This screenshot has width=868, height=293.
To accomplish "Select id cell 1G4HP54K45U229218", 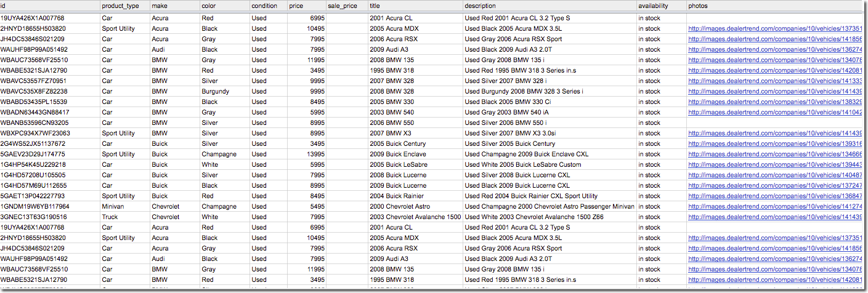I will tap(50, 164).
